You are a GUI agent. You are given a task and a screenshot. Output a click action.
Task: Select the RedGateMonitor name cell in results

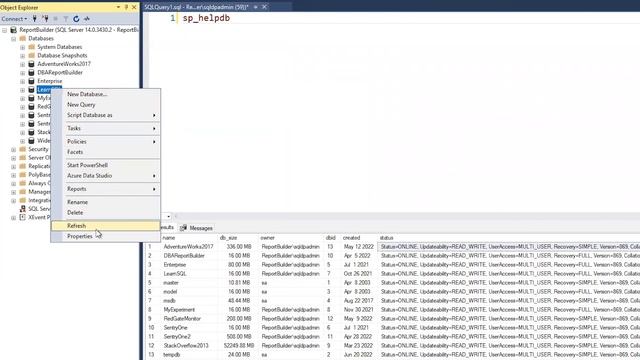pos(189,319)
